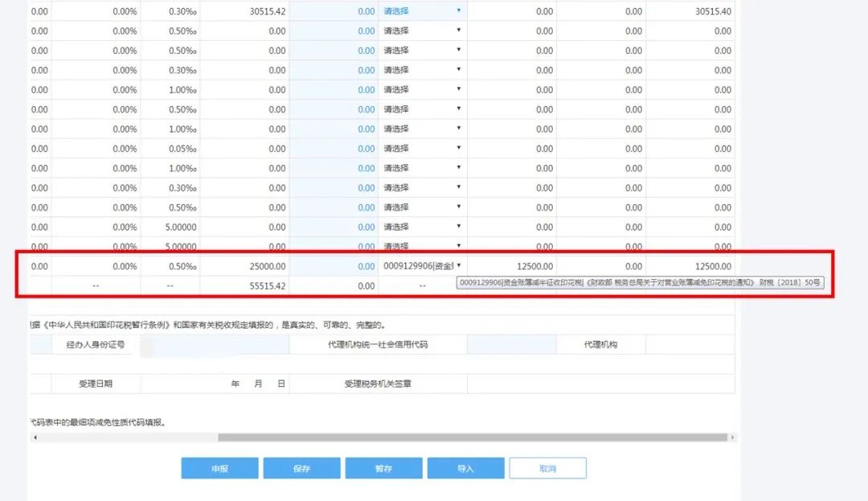Click the 0.50‰ rate in the 25000.00 row
Screen dimensions: 868x501
tap(182, 266)
